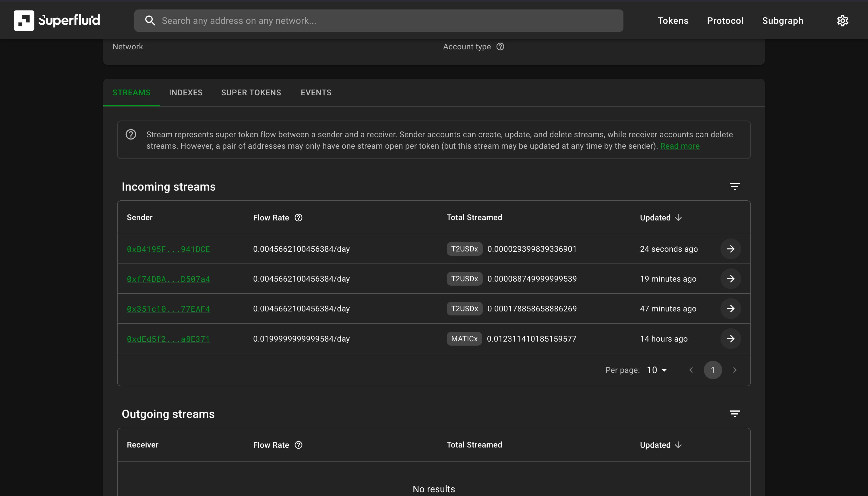Click Total Streamed header in Outgoing streams

(474, 445)
